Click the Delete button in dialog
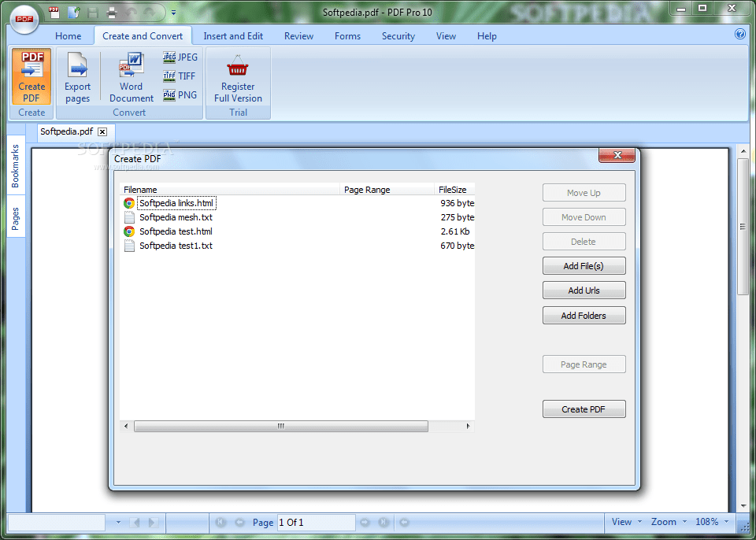Viewport: 756px width, 540px height. 584,242
